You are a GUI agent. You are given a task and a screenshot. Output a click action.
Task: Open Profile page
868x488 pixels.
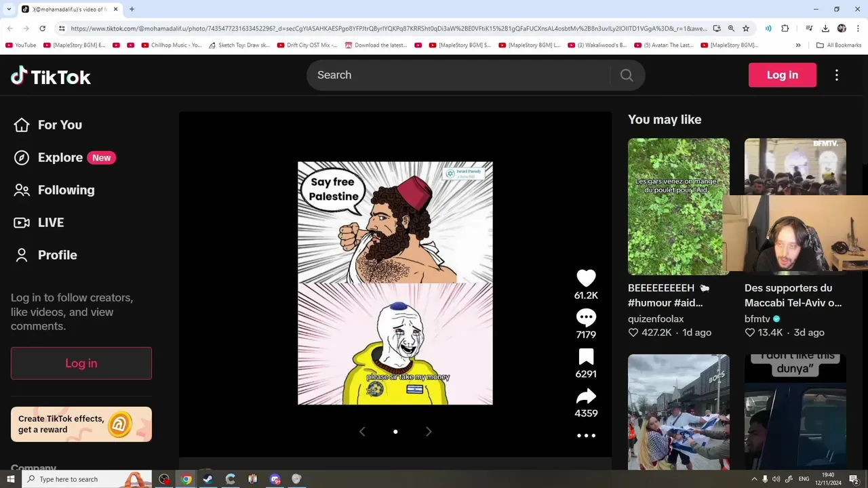click(45, 255)
